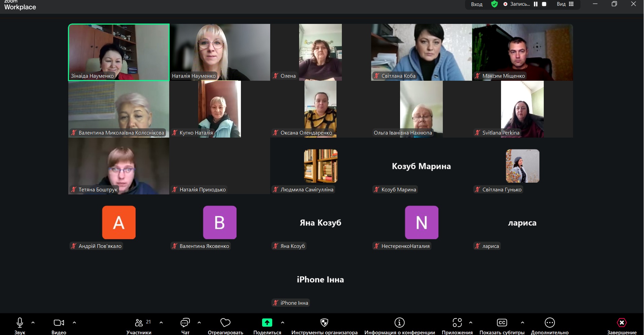The image size is (644, 335).
Task: Click the green Share screen icon
Action: tap(267, 323)
